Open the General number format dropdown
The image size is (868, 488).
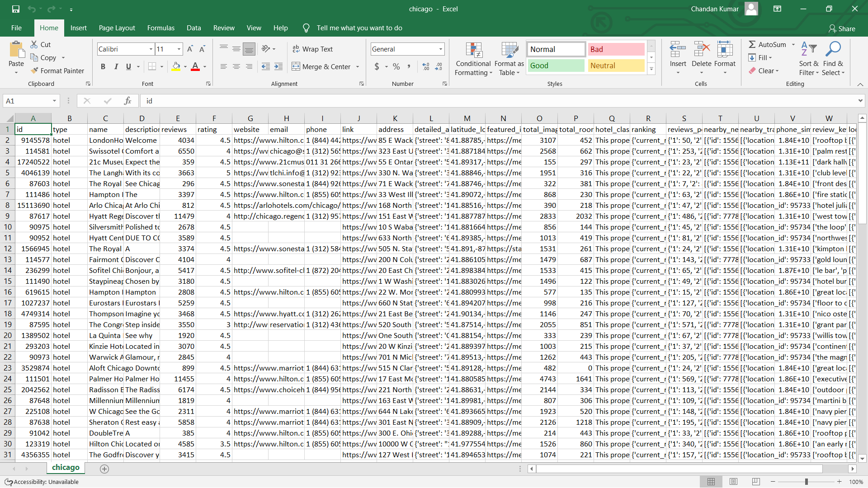[x=440, y=49]
